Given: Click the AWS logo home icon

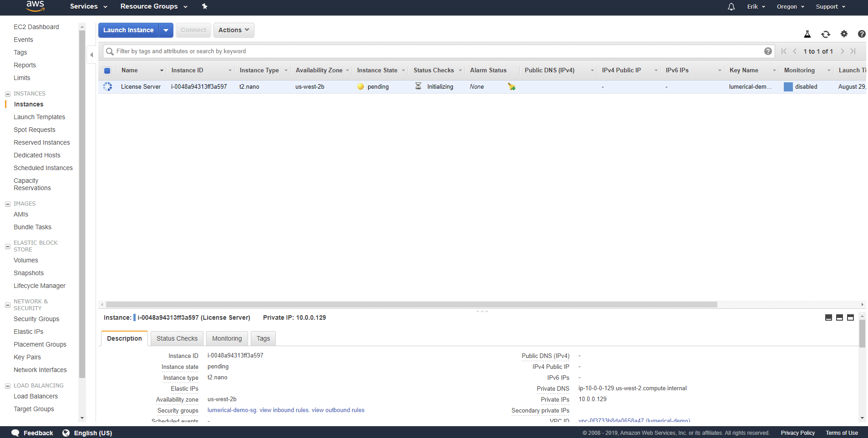Looking at the screenshot, I should [35, 6].
